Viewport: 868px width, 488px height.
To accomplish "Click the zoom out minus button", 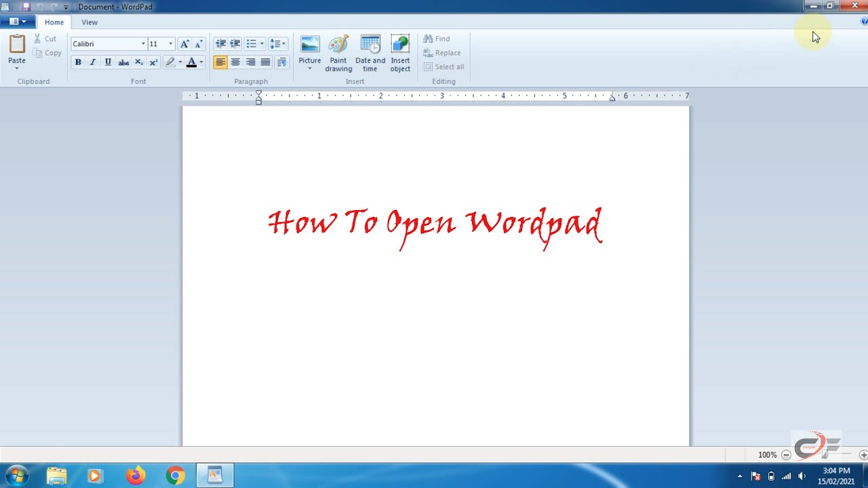I will click(x=786, y=455).
